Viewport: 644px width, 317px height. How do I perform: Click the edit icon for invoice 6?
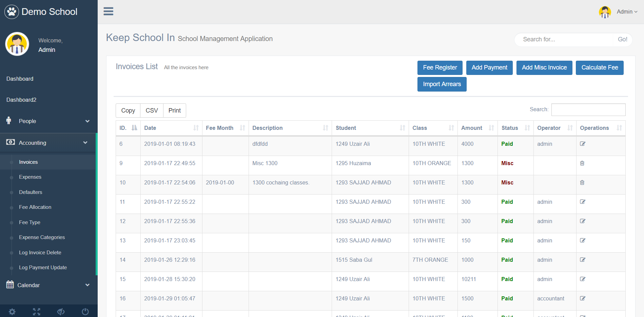point(583,144)
